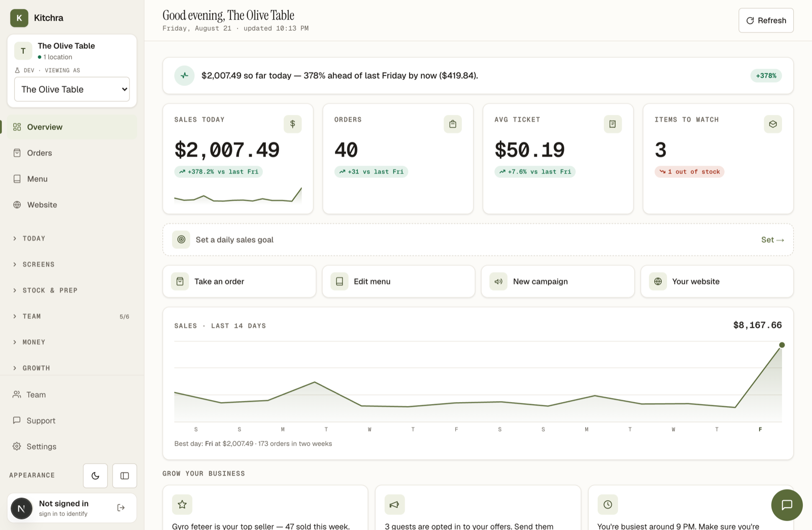Click the 'New campaign' button
Image resolution: width=812 pixels, height=530 pixels.
(558, 281)
